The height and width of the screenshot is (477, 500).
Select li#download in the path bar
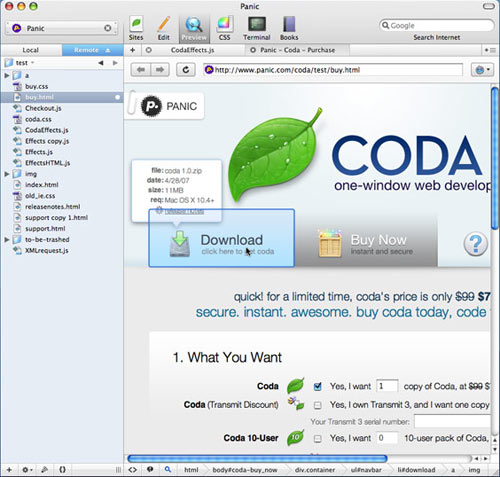click(416, 470)
